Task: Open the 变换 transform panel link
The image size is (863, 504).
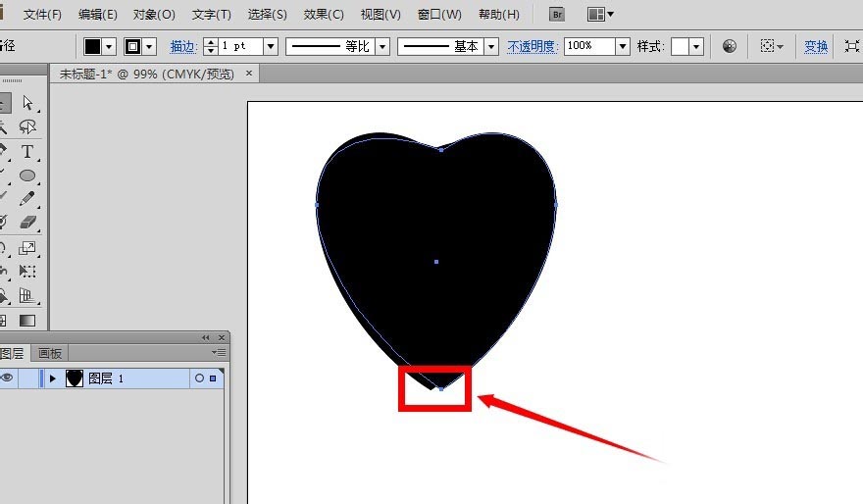Action: pos(816,47)
